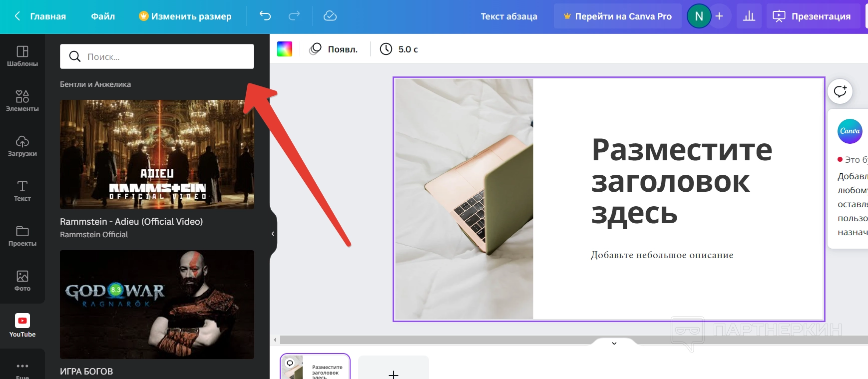Undo the last action
Screen dimensions: 868x379
pos(265,16)
